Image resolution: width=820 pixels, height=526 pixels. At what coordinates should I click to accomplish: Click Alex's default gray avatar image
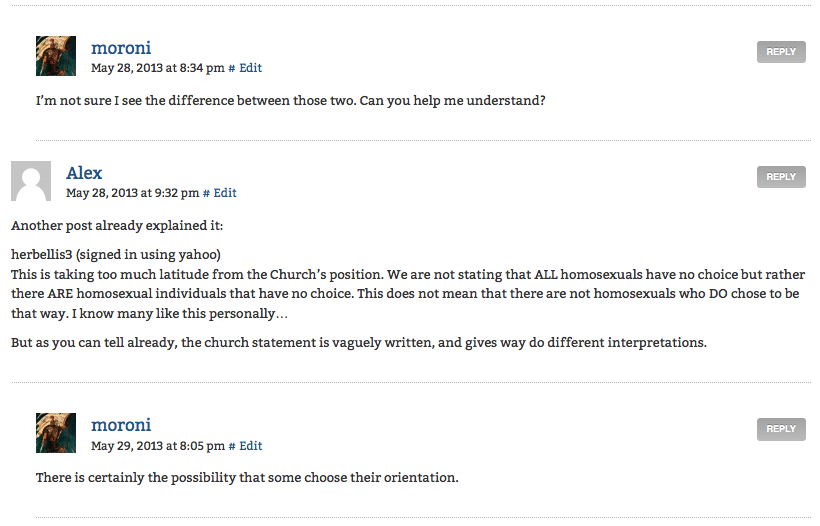pyautogui.click(x=31, y=181)
